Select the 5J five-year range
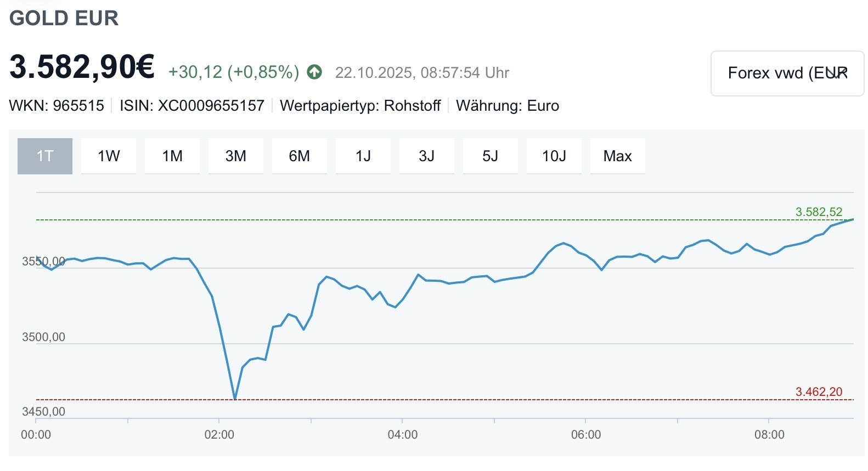 click(x=491, y=156)
